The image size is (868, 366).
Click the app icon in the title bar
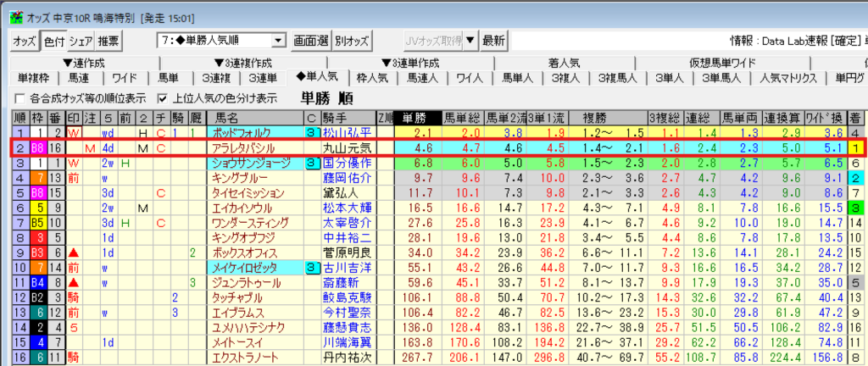click(9, 8)
